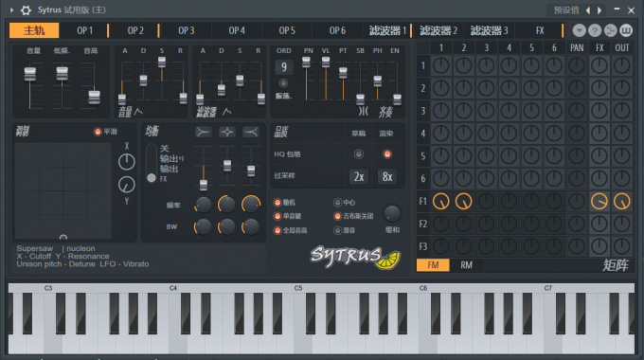Change the ORD unison order value 9
Image resolution: width=644 pixels, height=360 pixels.
click(284, 67)
